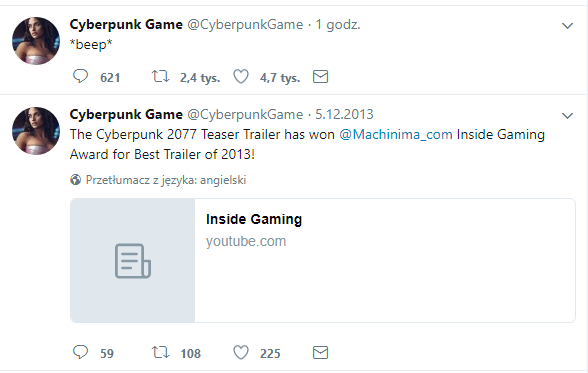Open Cyberpunk Game avatar on award tweet
This screenshot has width=588, height=373.
point(36,131)
